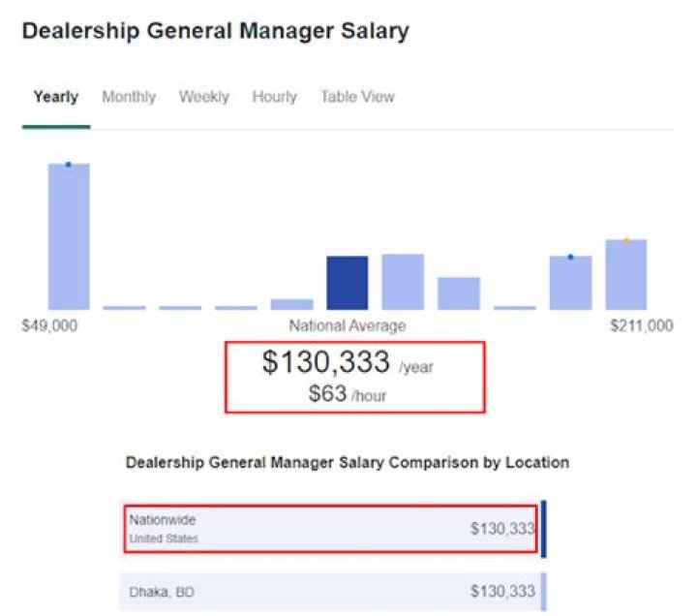Click the dark blue indicator beside Nationwide row

point(543,529)
